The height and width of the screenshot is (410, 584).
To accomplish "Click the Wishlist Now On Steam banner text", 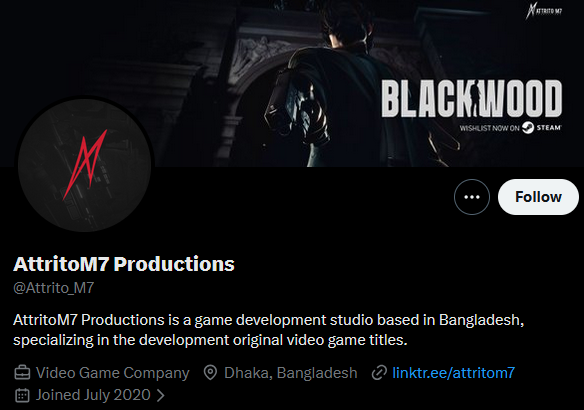I will 510,128.
